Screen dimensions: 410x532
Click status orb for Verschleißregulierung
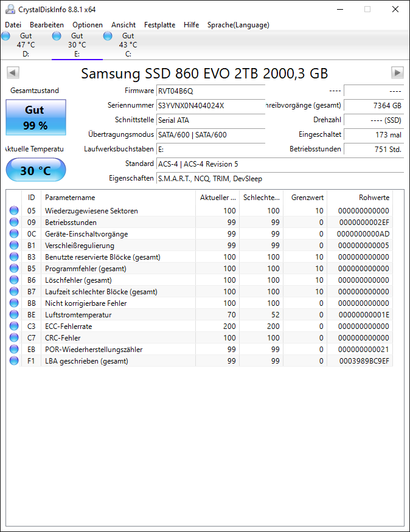(x=14, y=245)
